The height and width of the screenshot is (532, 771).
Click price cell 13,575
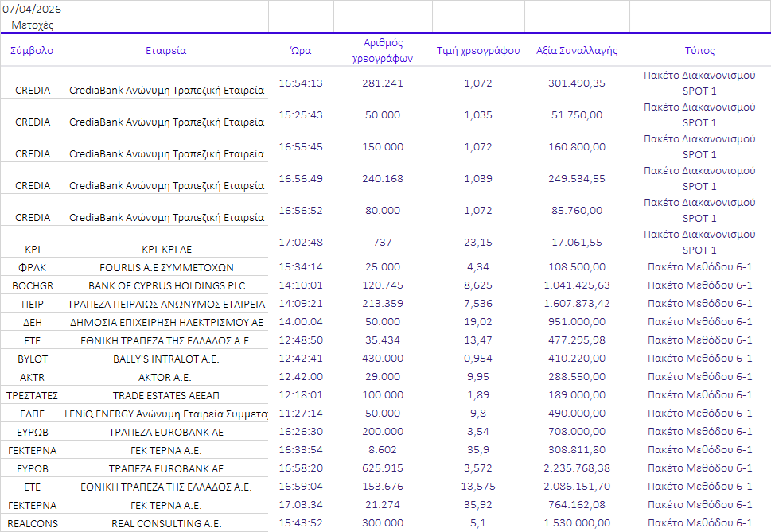pyautogui.click(x=478, y=487)
